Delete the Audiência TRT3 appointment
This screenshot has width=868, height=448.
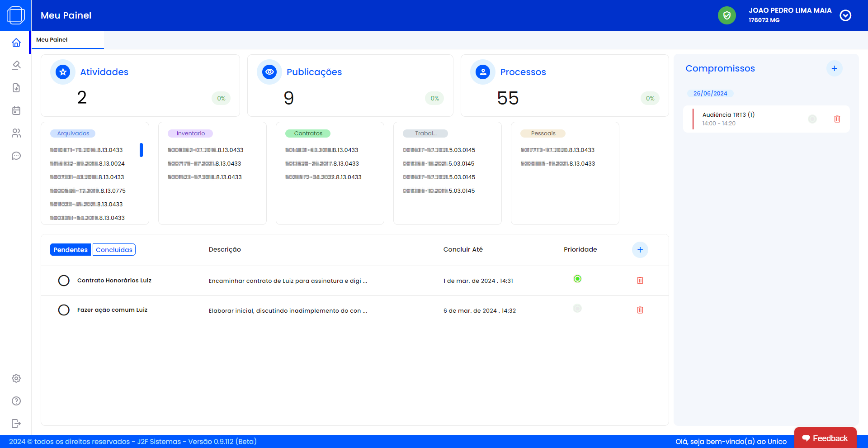(x=837, y=119)
